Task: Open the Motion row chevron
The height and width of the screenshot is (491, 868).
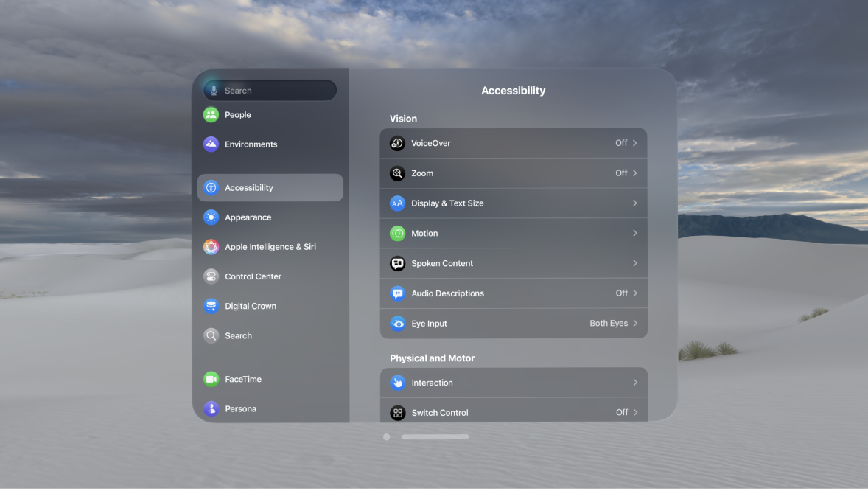Action: tap(635, 233)
